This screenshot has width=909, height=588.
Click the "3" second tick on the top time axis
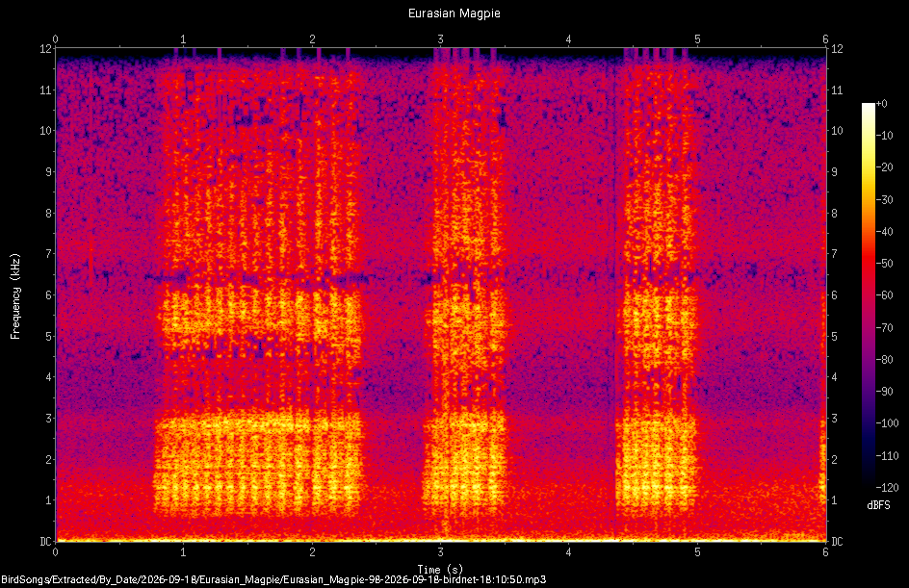pyautogui.click(x=441, y=39)
